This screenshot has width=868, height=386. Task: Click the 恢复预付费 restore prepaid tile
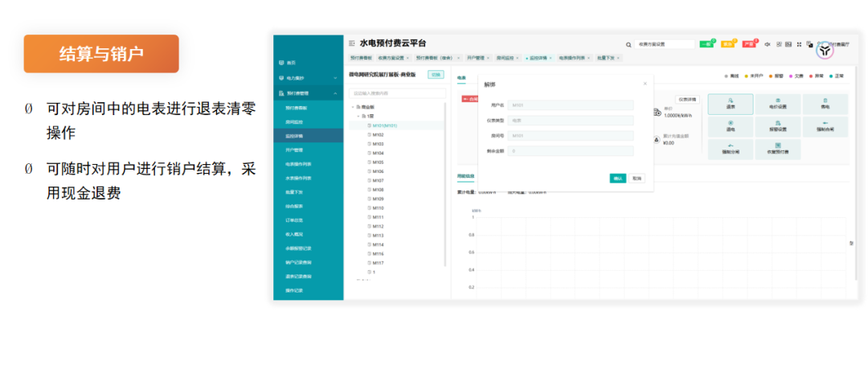pos(777,148)
